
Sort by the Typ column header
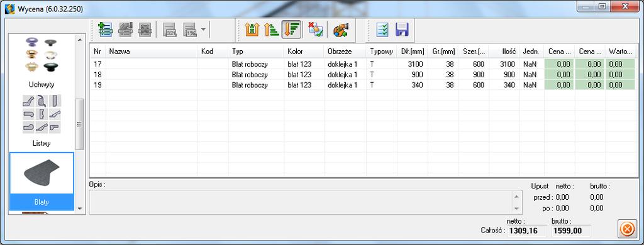tap(257, 52)
